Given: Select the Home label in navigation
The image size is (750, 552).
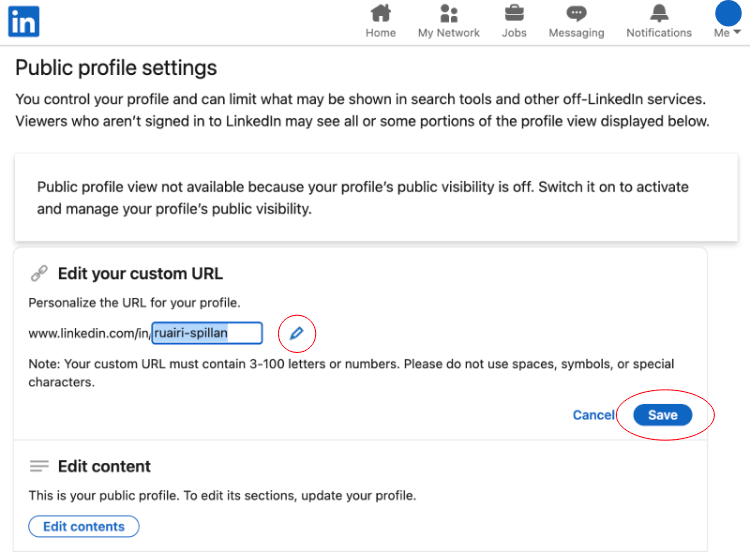Looking at the screenshot, I should (x=381, y=33).
